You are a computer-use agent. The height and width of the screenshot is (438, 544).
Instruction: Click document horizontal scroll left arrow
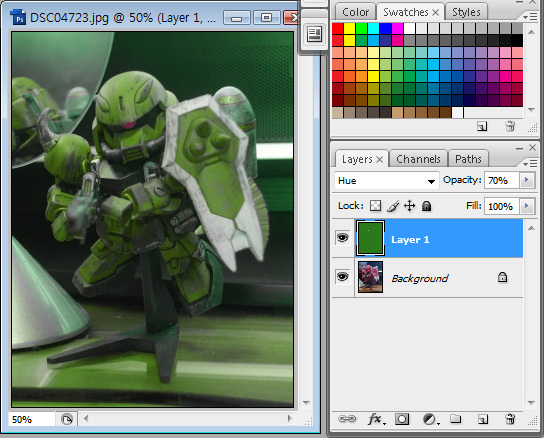[x=86, y=419]
